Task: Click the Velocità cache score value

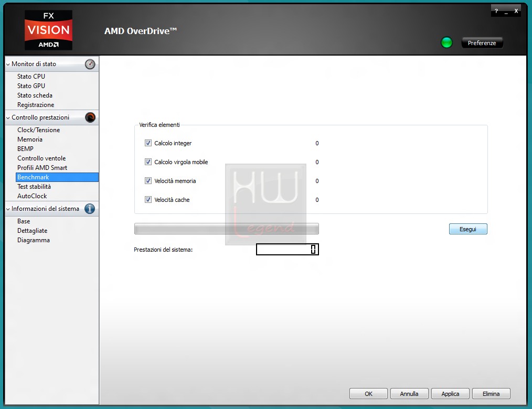Action: click(317, 200)
